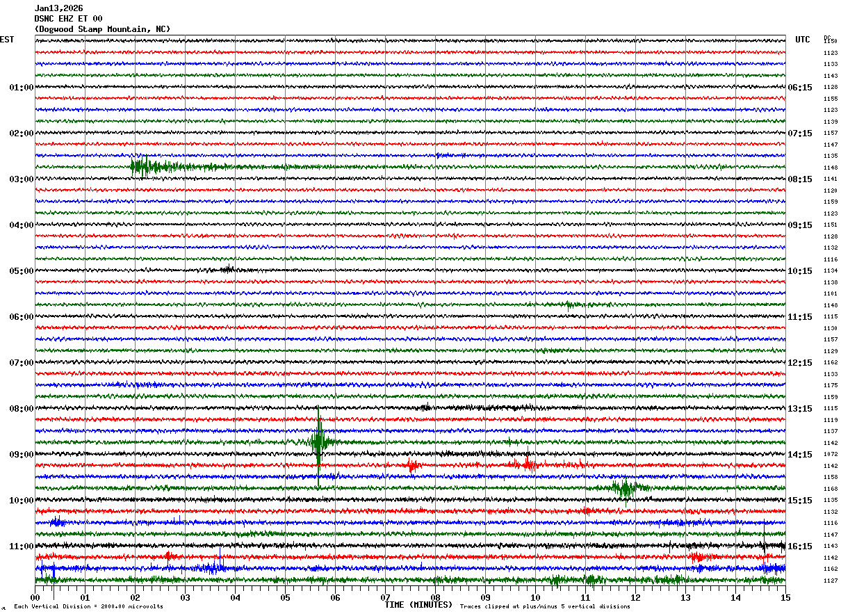Click the UTC time zone label
This screenshot has width=841, height=616.
point(803,40)
